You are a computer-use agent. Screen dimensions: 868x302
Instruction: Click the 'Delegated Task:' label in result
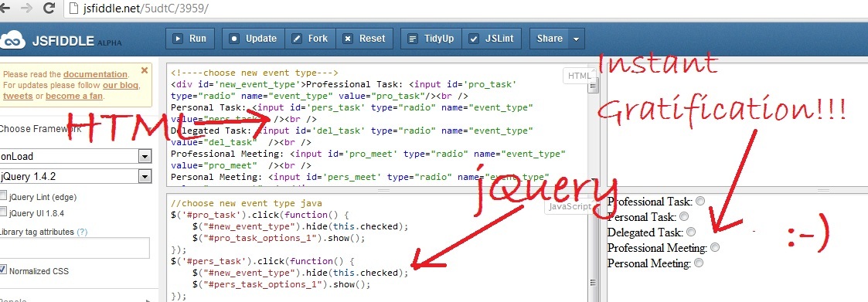[x=645, y=232]
